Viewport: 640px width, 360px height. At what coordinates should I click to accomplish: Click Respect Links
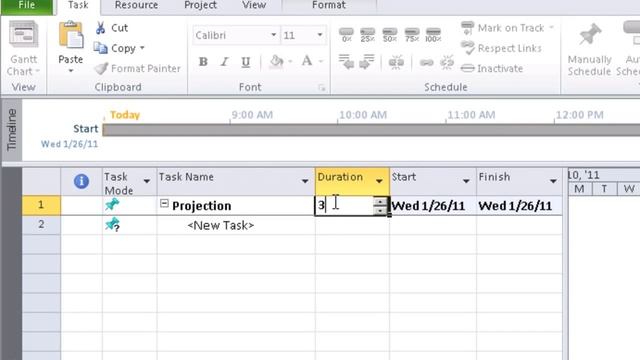501,48
